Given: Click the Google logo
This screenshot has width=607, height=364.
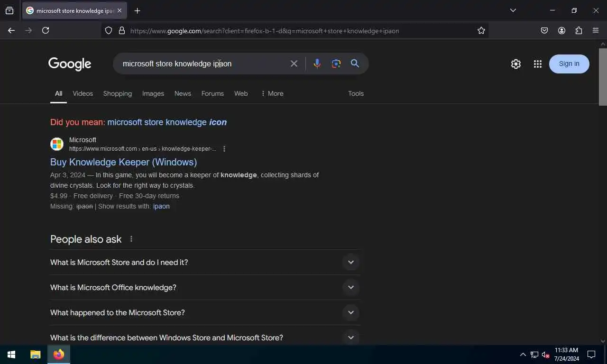Looking at the screenshot, I should pos(70,64).
